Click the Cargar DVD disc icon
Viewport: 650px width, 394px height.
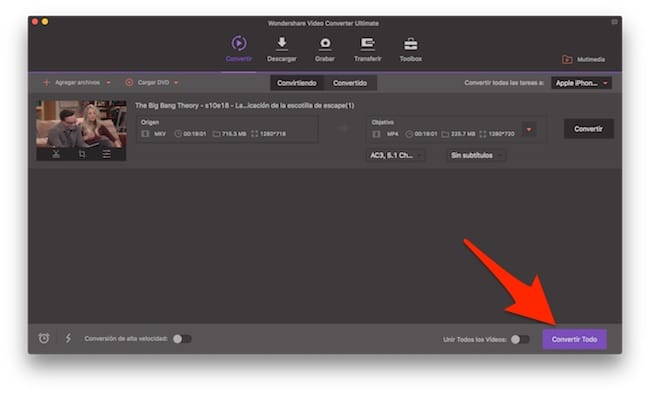point(129,83)
